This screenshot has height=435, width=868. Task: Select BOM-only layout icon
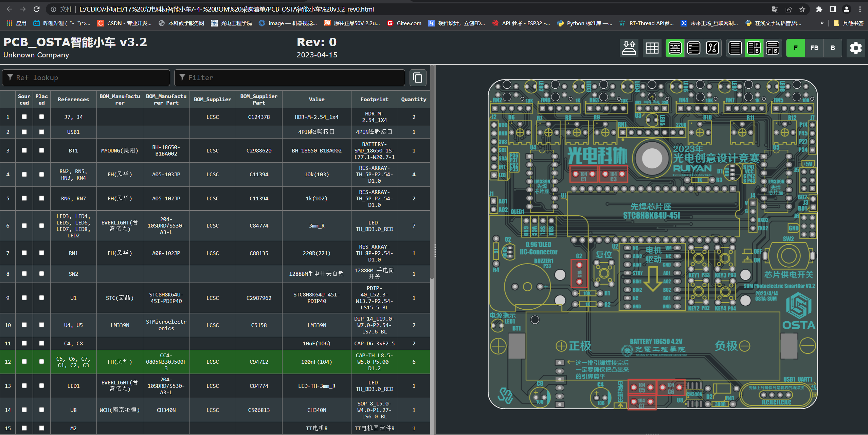pyautogui.click(x=735, y=48)
